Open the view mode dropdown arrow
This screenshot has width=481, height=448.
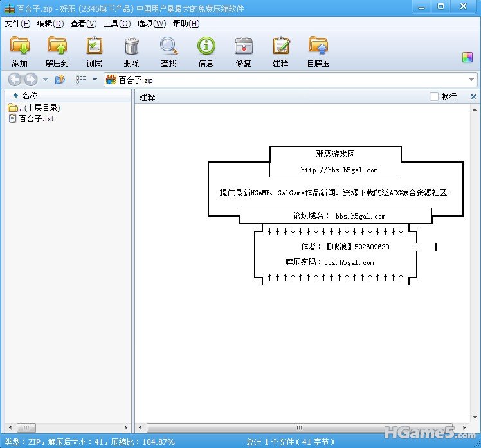pos(95,80)
